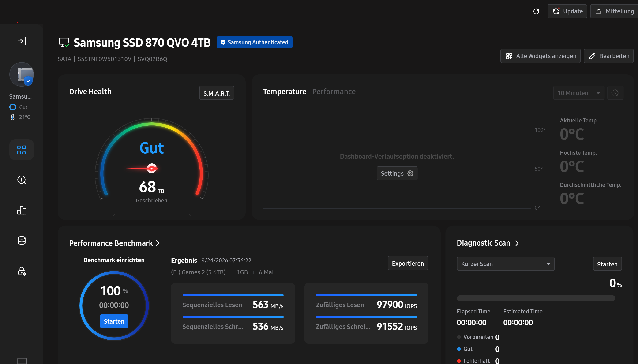The height and width of the screenshot is (364, 638).
Task: Start the benchmark in the progress circle
Action: [x=114, y=321]
